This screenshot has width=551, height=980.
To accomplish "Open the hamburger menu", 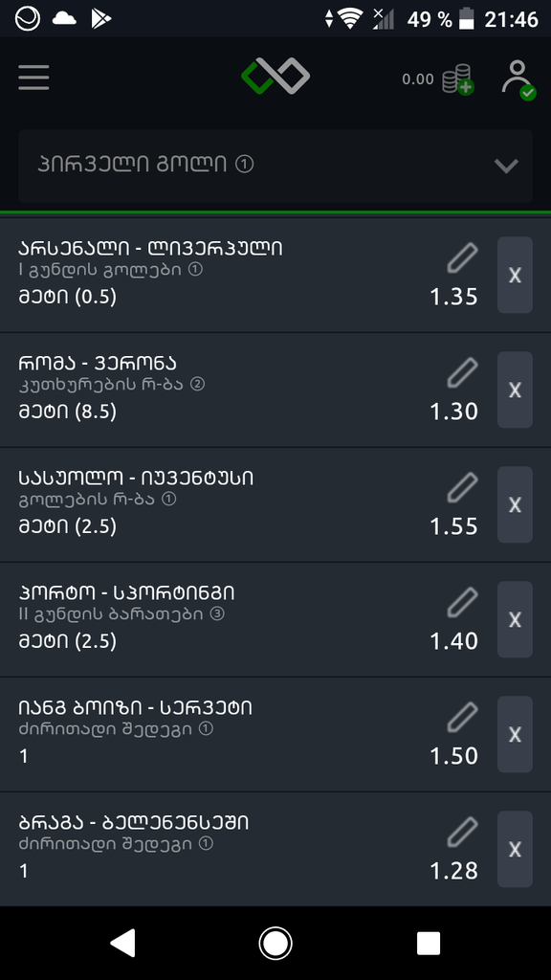I will (x=33, y=78).
